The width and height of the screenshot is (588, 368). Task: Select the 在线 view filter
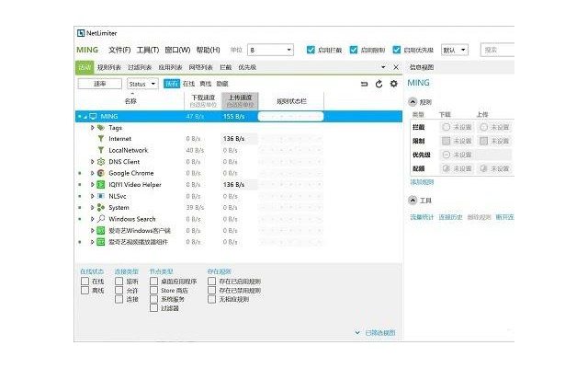click(188, 84)
